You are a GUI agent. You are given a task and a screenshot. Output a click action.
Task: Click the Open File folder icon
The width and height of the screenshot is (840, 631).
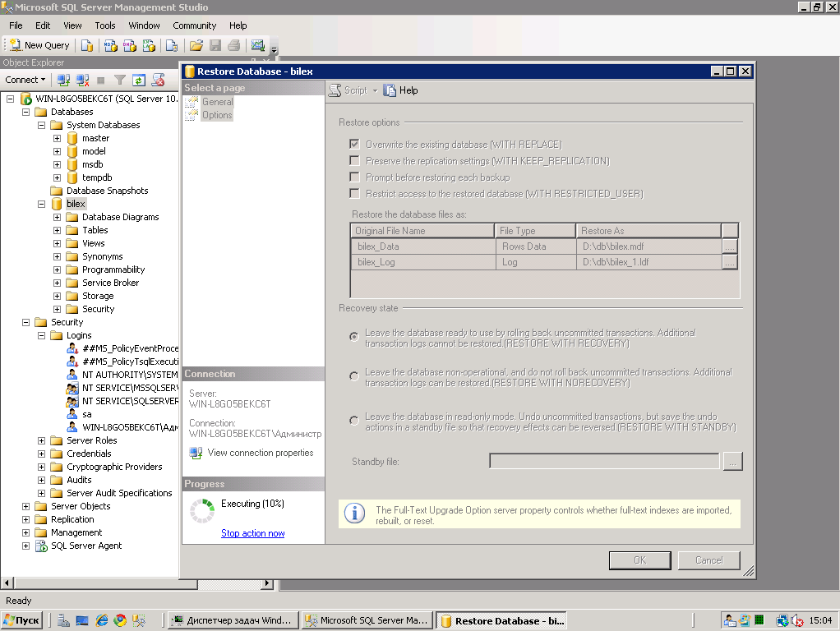pos(196,45)
